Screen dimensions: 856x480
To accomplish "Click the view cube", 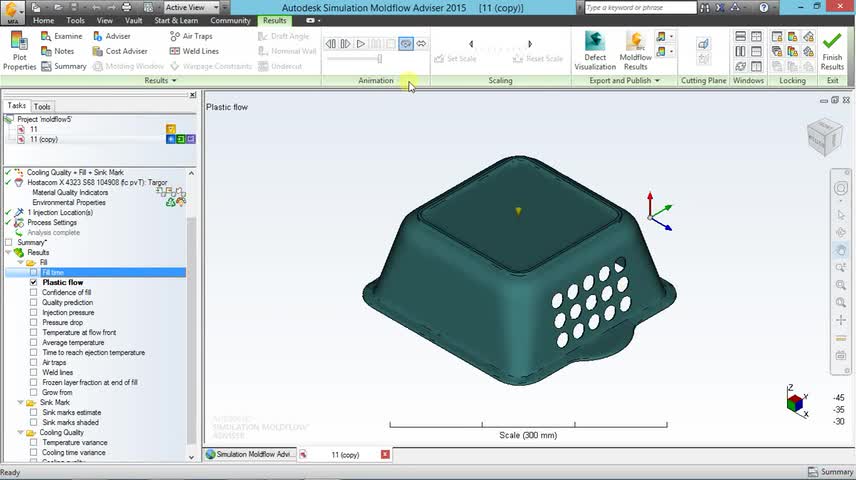I will click(x=825, y=137).
